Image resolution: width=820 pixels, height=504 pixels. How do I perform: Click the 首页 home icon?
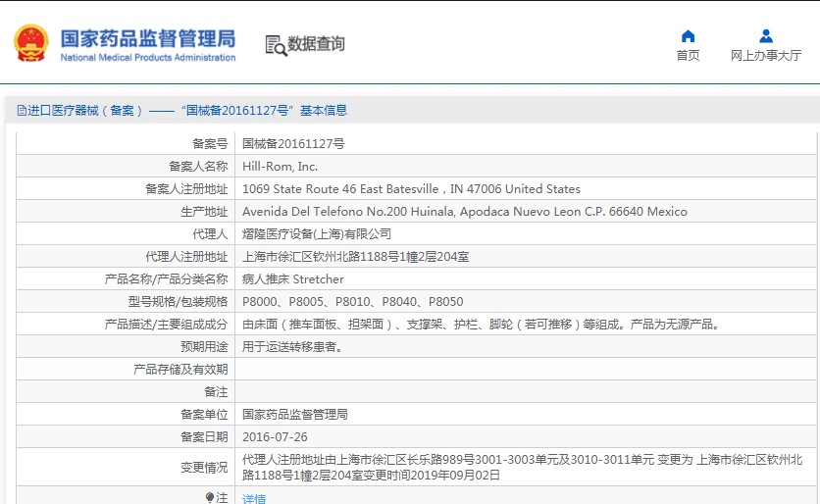[688, 36]
